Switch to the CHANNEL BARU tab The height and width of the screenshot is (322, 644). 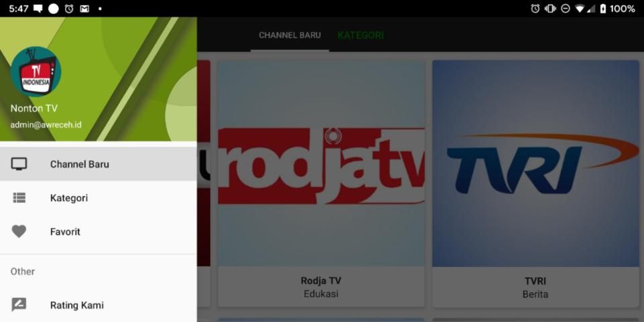290,35
